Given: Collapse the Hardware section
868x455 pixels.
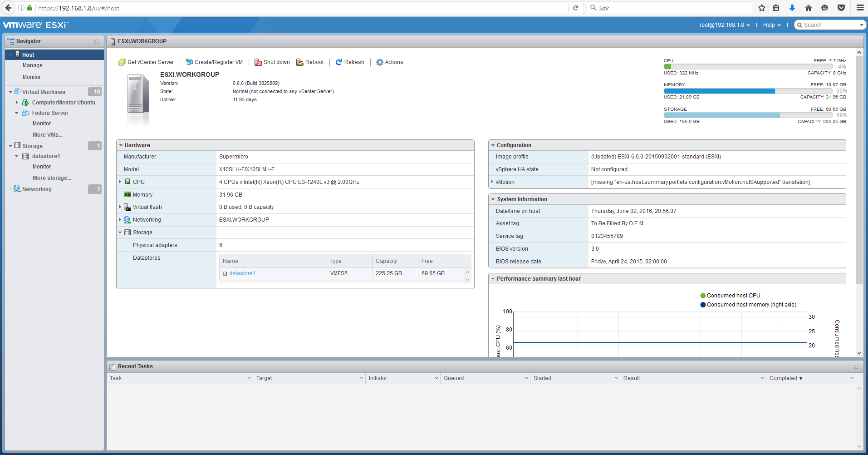Looking at the screenshot, I should tap(121, 145).
